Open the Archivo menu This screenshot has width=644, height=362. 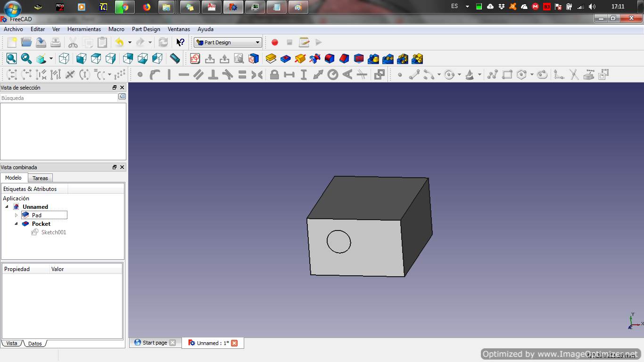(13, 29)
